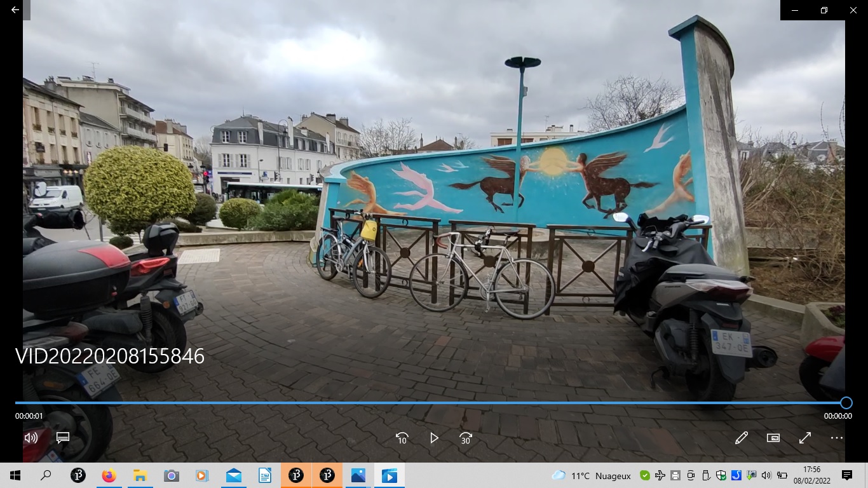Open subtitles and audio menu
This screenshot has width=868, height=488.
[62, 438]
